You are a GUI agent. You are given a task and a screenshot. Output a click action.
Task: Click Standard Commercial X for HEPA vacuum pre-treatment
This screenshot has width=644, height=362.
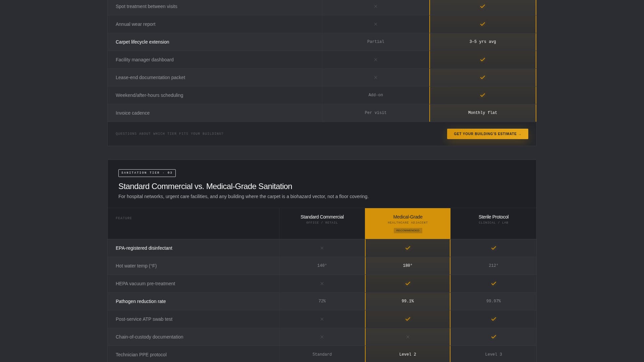coord(322,284)
